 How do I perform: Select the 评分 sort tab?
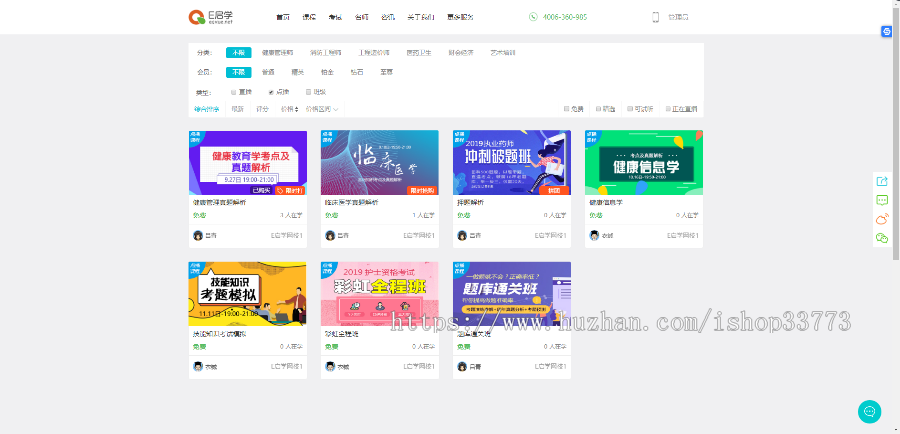(262, 108)
